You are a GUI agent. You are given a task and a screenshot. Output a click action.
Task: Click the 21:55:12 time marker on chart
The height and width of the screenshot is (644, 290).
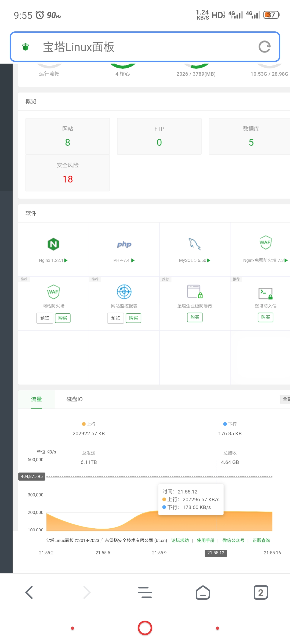point(216,553)
